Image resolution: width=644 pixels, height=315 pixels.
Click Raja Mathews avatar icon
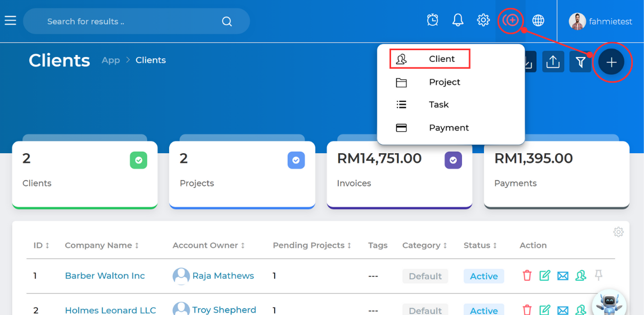click(x=181, y=276)
